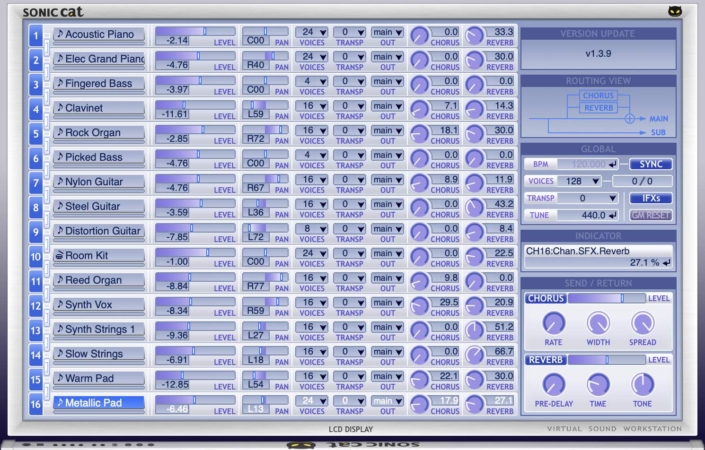The image size is (705, 450).
Task: Click channel 1 Reverb send knob
Action: point(474,37)
